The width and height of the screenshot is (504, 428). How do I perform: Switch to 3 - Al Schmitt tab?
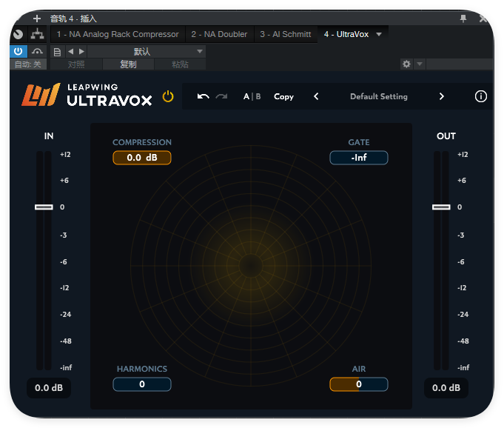click(286, 34)
